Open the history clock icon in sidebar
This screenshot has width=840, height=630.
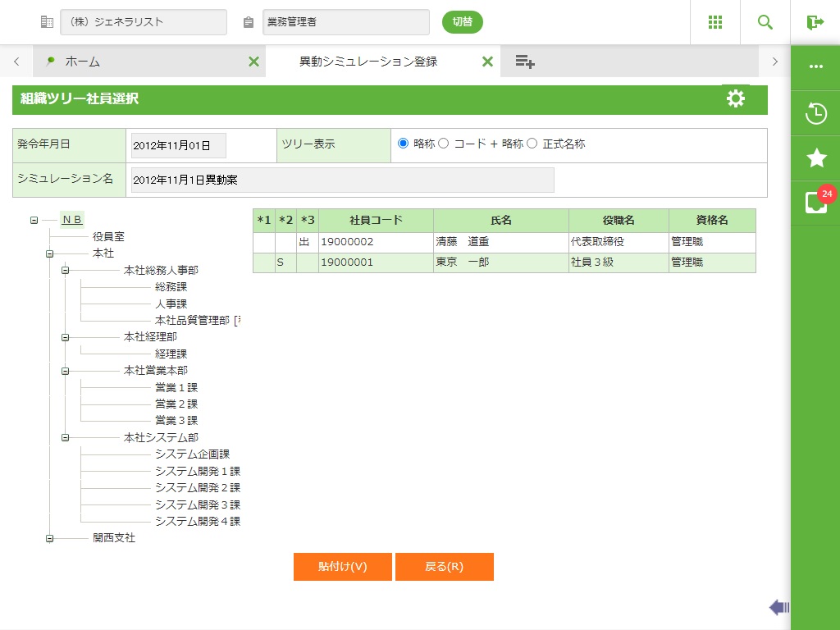816,113
